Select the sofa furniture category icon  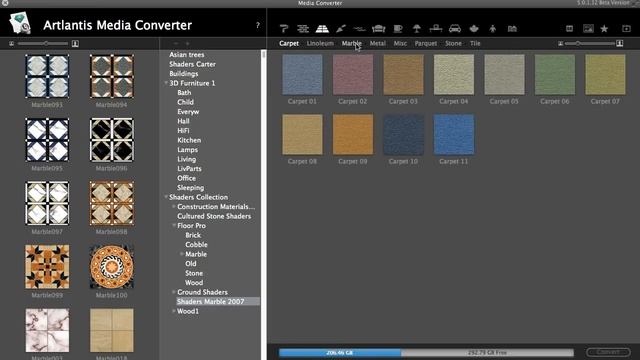pos(379,29)
